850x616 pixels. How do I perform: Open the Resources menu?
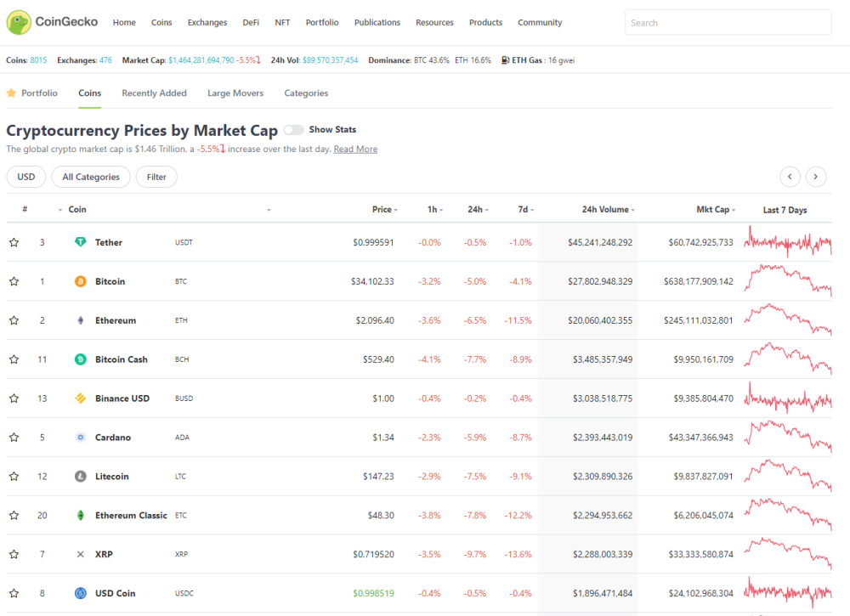pyautogui.click(x=434, y=22)
